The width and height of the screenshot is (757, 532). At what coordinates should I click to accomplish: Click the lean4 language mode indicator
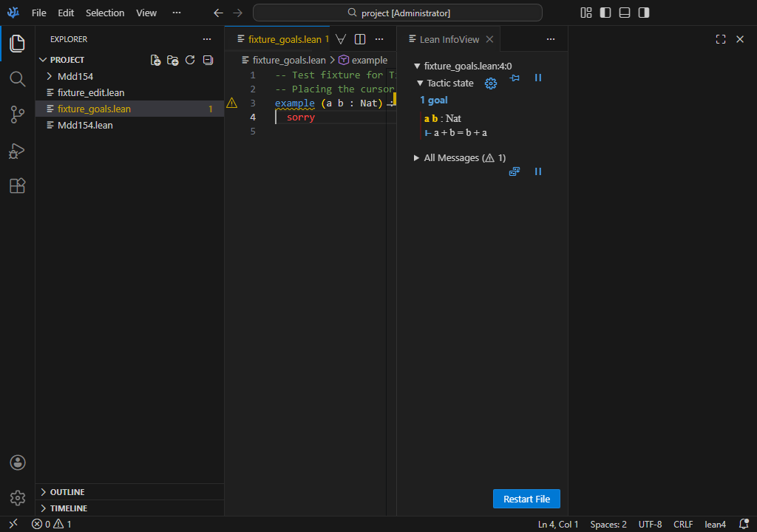715,525
